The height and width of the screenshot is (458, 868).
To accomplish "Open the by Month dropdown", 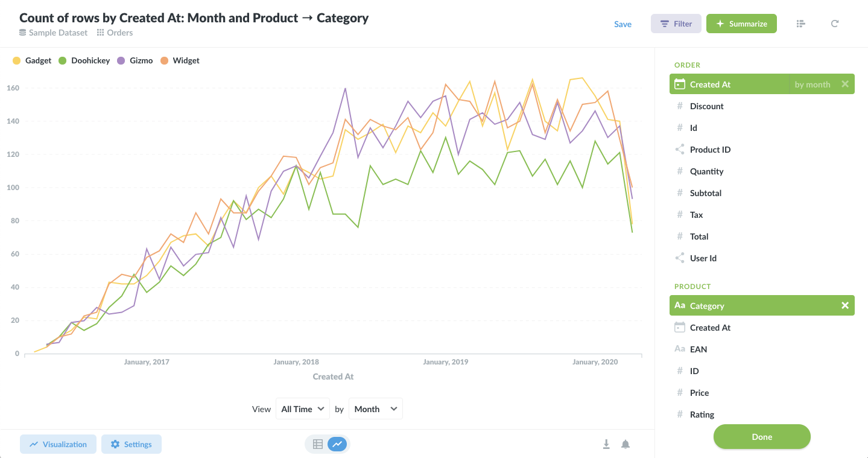I will coord(375,409).
